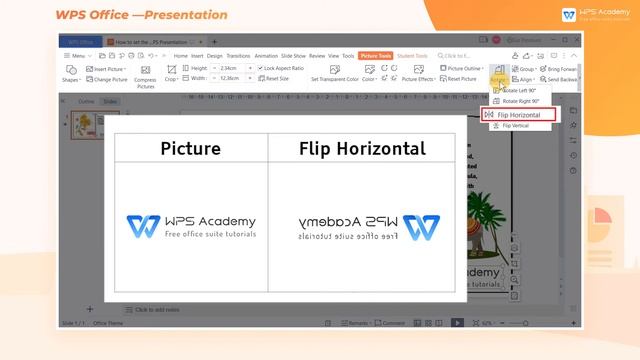The image size is (640, 360).
Task: Switch to the Review tab
Action: click(x=317, y=56)
